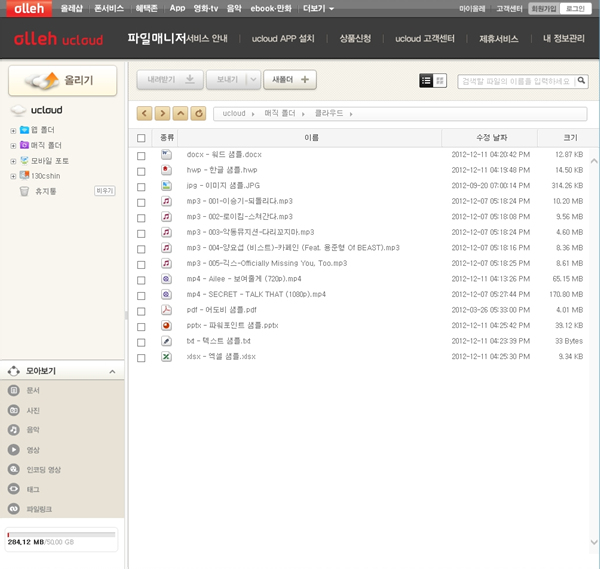Open 상품신청 menu
600x569 pixels.
pyautogui.click(x=355, y=39)
